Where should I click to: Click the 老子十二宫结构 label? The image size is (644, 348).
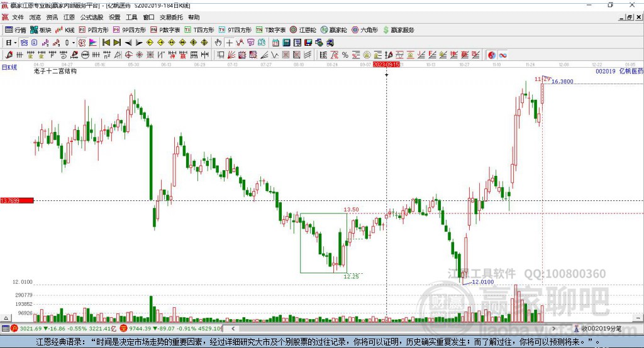coord(55,71)
